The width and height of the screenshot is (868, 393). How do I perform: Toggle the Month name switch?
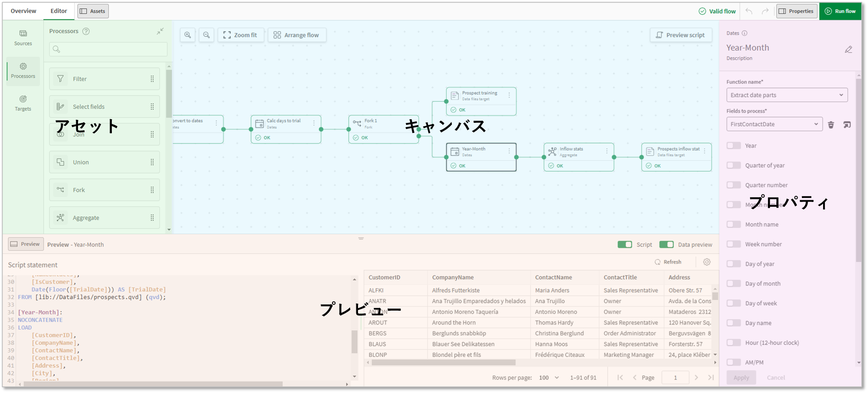pyautogui.click(x=734, y=224)
